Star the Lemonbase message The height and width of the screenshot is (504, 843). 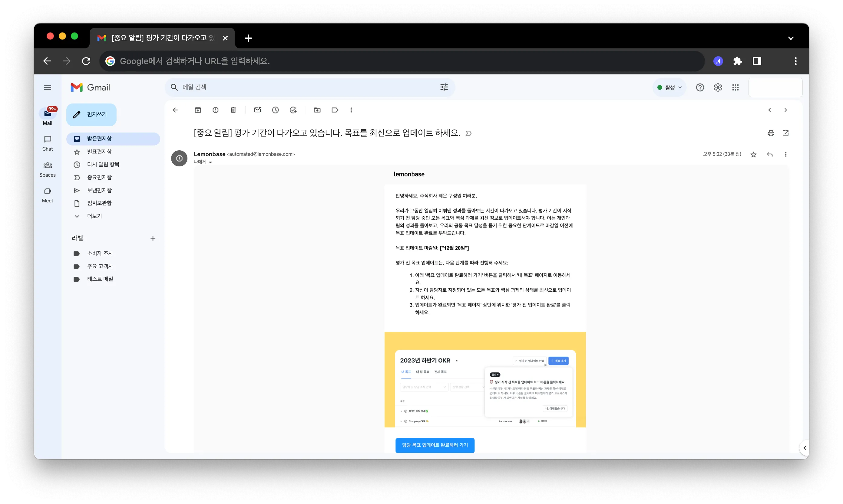(x=754, y=155)
